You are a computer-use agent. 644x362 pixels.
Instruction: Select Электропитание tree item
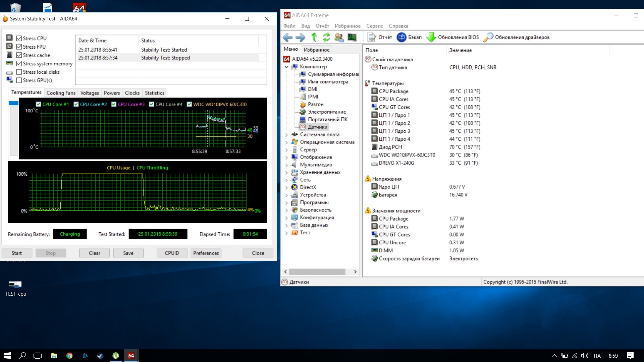coord(327,112)
